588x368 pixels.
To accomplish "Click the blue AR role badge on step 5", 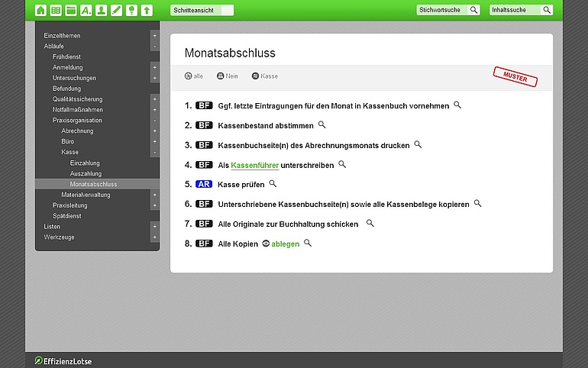I will coord(204,184).
